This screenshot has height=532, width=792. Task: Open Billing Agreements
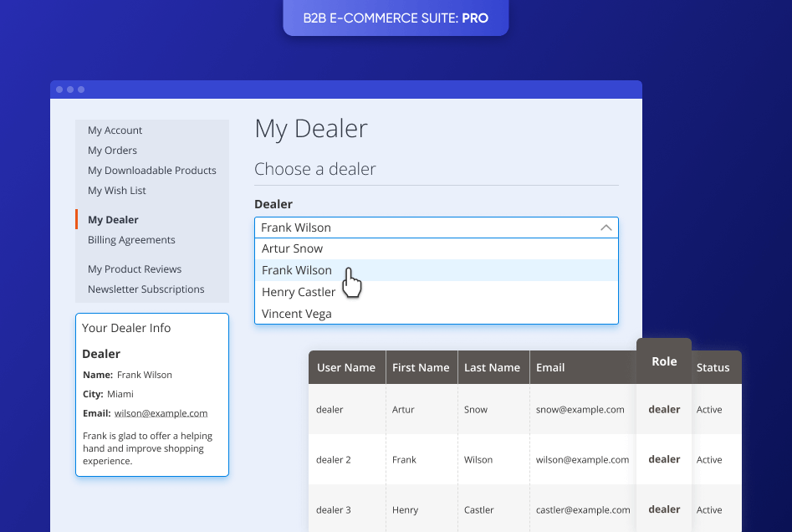click(131, 239)
